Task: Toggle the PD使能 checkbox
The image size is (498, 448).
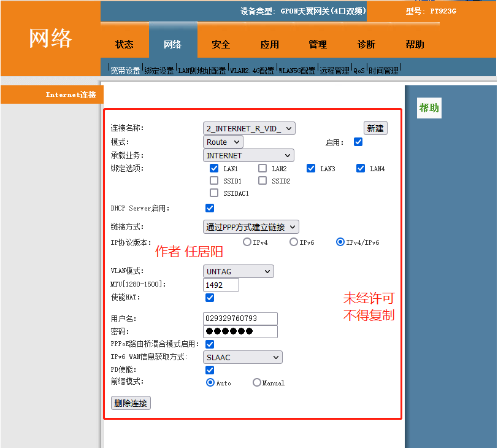Action: point(210,370)
